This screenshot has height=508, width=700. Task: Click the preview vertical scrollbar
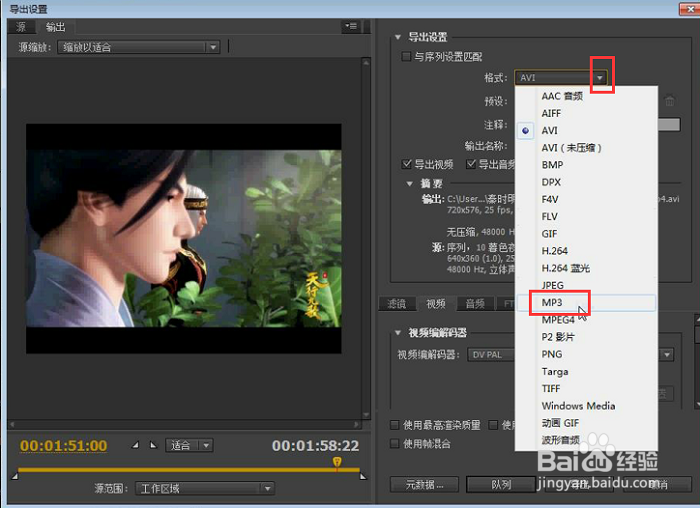pyautogui.click(x=366, y=238)
